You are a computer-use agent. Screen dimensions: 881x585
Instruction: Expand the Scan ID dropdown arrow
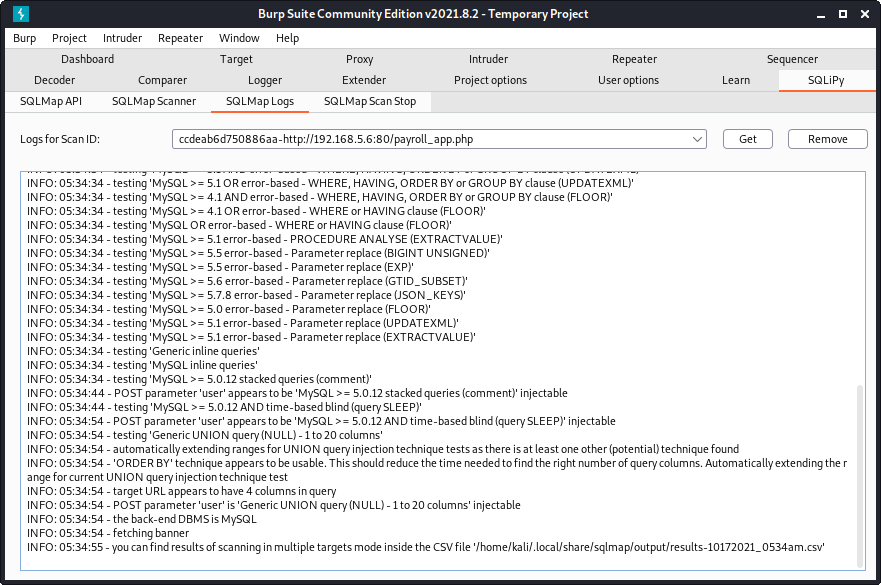pos(697,139)
